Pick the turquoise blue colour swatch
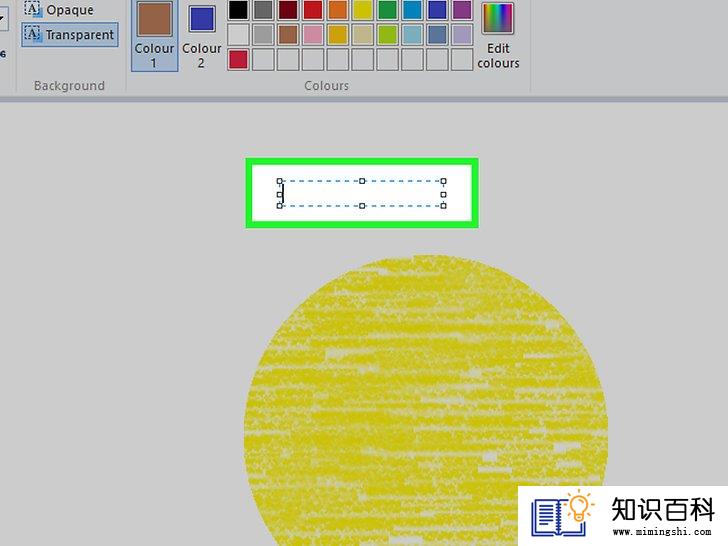The height and width of the screenshot is (546, 728). point(412,9)
